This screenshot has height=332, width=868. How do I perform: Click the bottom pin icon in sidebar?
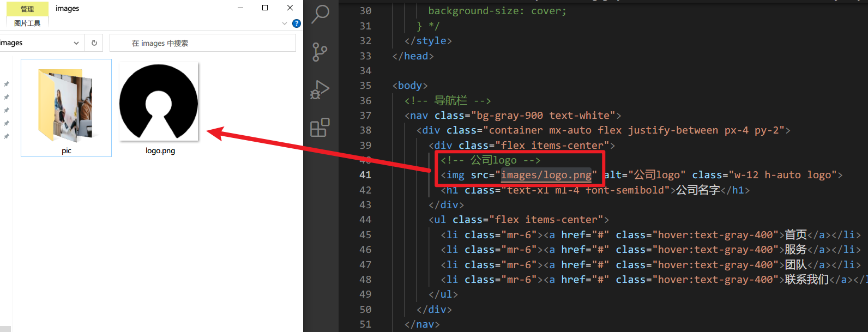[7, 136]
